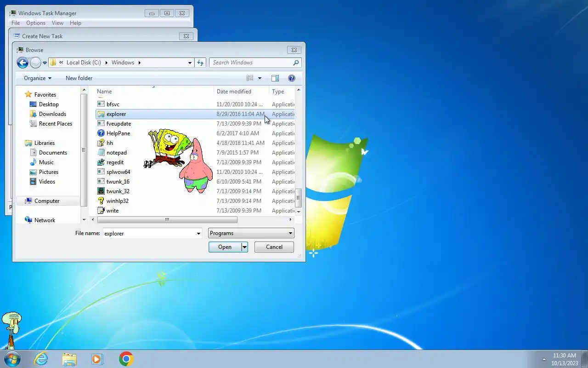Select Network in navigation pane
588x368 pixels.
(45, 220)
